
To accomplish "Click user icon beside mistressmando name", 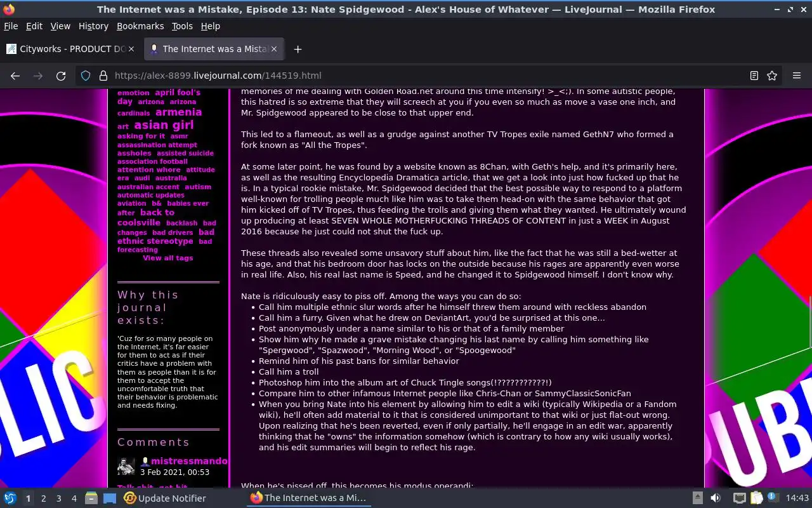I will coord(145,462).
